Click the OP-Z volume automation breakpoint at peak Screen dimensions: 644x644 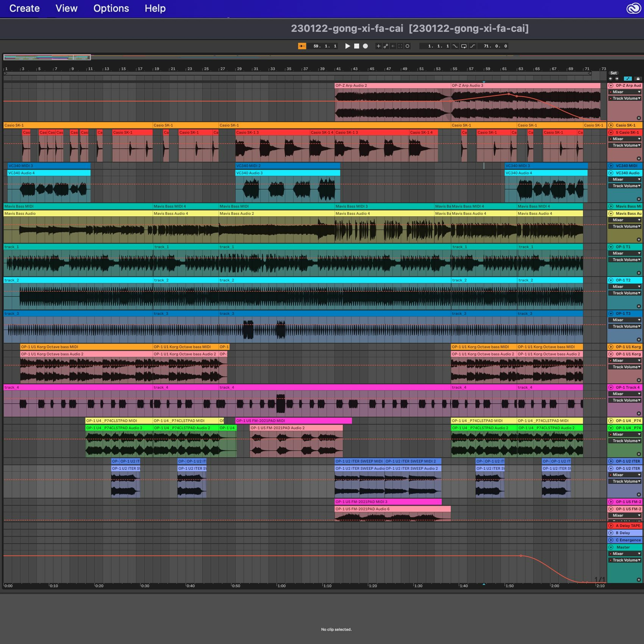(509, 94)
